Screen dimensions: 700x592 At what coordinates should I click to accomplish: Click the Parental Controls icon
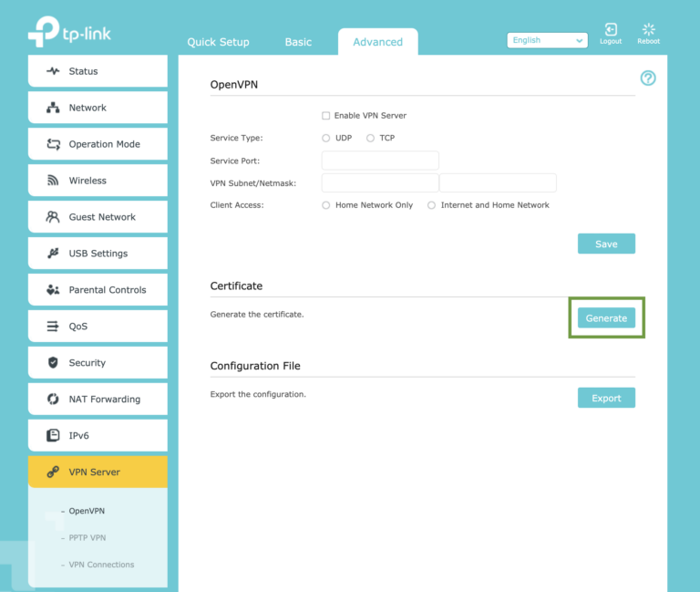pos(52,290)
